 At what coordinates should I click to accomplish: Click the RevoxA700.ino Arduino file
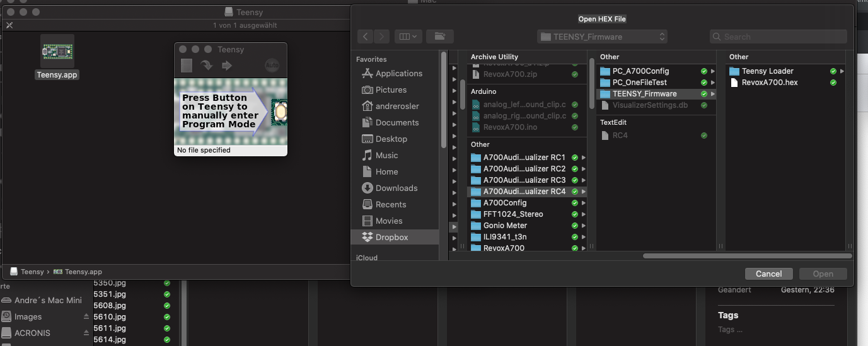pyautogui.click(x=526, y=127)
